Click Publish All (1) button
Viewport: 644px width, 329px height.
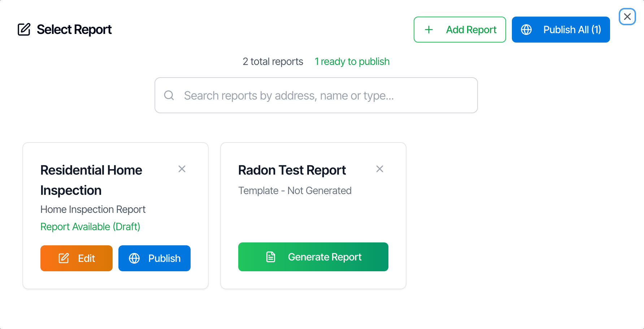point(561,30)
